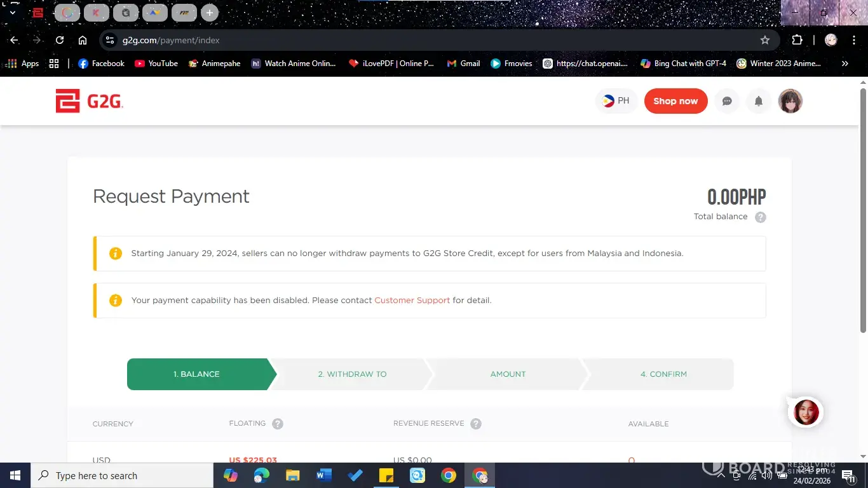Open Microsoft Word from the taskbar
Screen dimensions: 868x488
(324, 475)
